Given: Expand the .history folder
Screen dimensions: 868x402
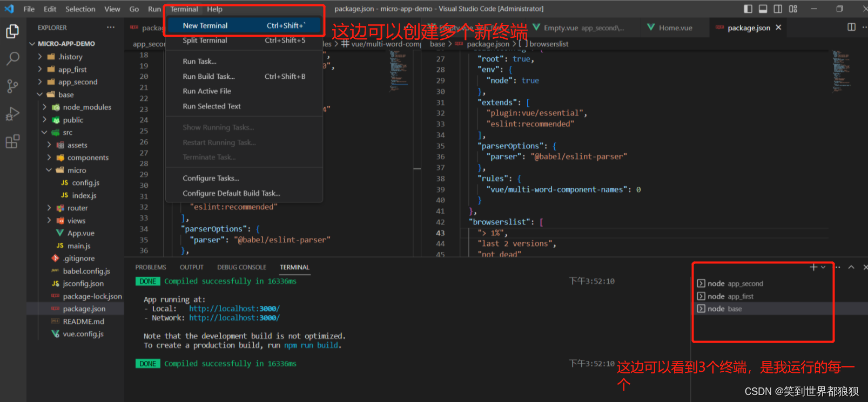Looking at the screenshot, I should click(x=76, y=57).
